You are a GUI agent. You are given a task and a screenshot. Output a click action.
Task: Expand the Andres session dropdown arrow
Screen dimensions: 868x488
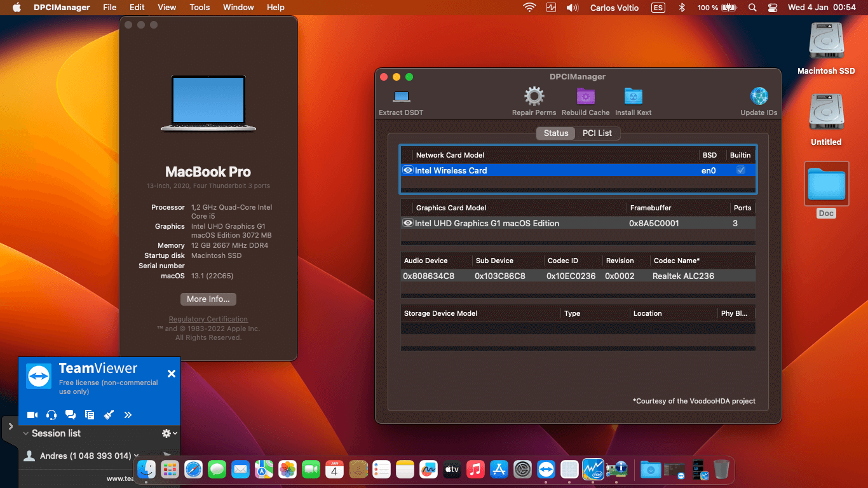click(137, 456)
